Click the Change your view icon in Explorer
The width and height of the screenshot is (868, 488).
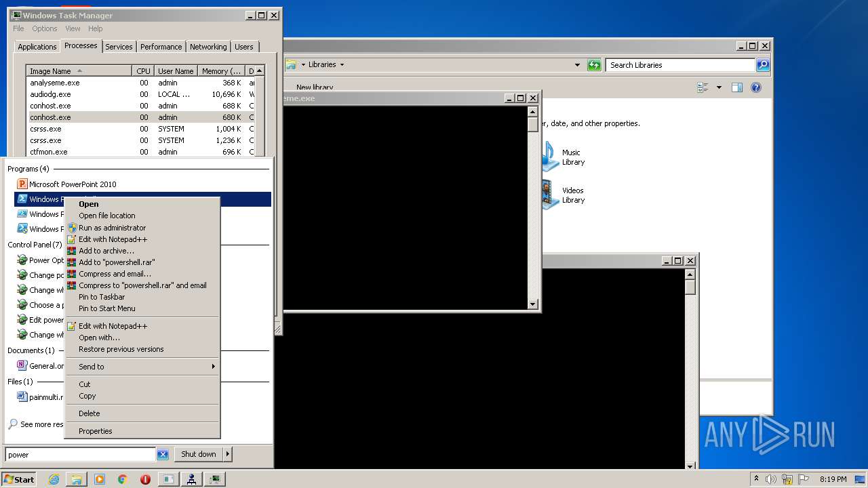[x=703, y=87]
